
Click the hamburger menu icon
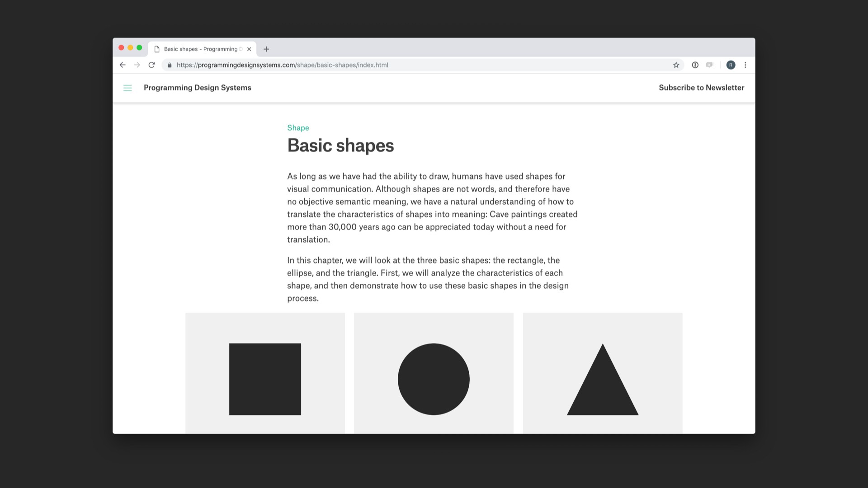tap(127, 88)
